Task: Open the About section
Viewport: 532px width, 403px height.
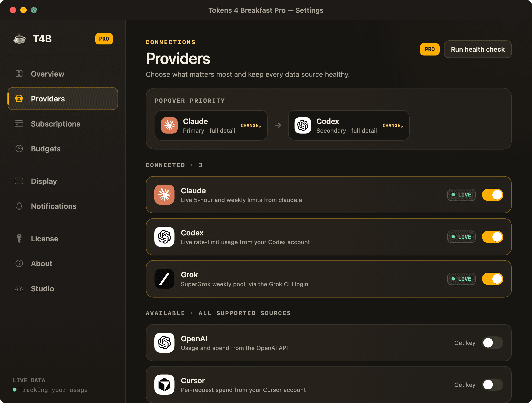Action: pos(63,263)
